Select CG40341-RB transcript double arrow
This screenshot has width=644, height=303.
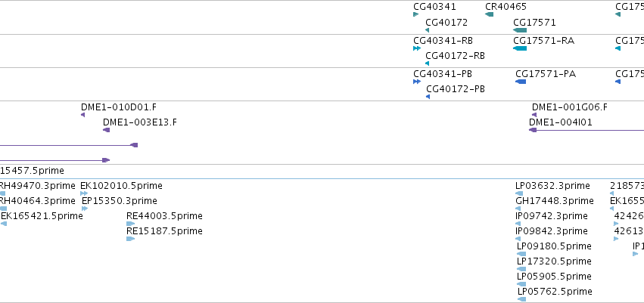tap(417, 48)
